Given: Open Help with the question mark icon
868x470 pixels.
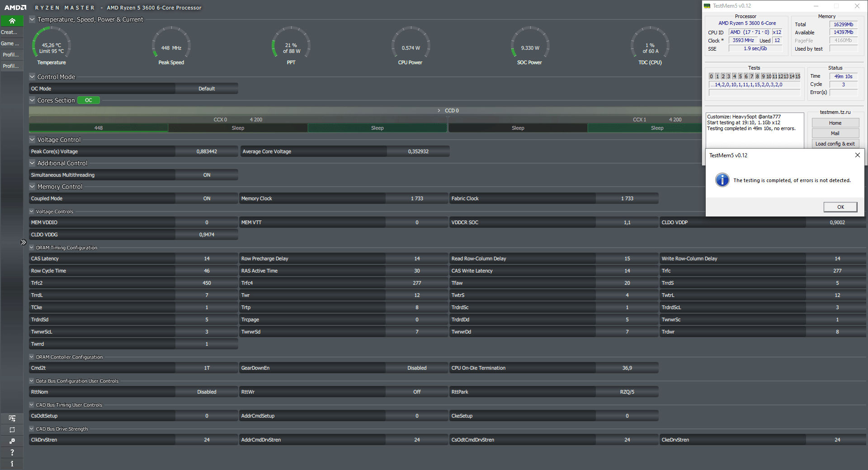Looking at the screenshot, I should point(12,452).
